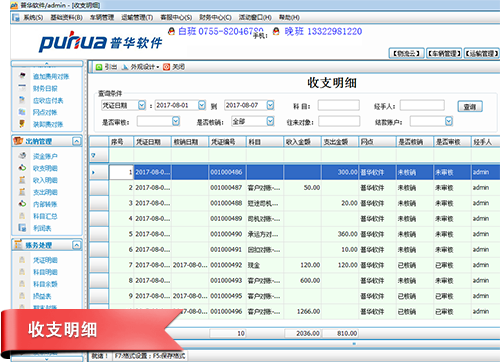The height and width of the screenshot is (362, 500).
Task: Click the 科目明细 sidebar icon
Action: click(22, 272)
